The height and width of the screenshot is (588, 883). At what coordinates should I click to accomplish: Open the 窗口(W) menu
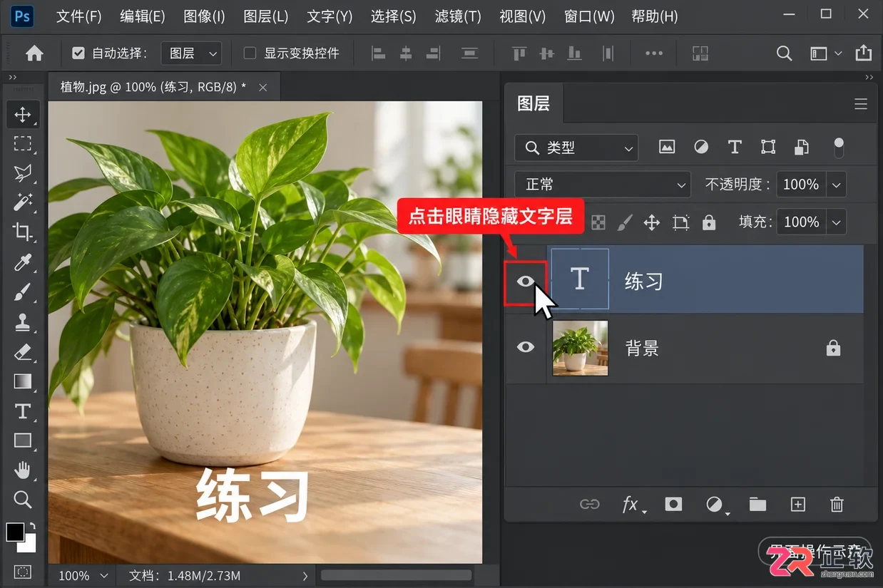click(x=589, y=16)
